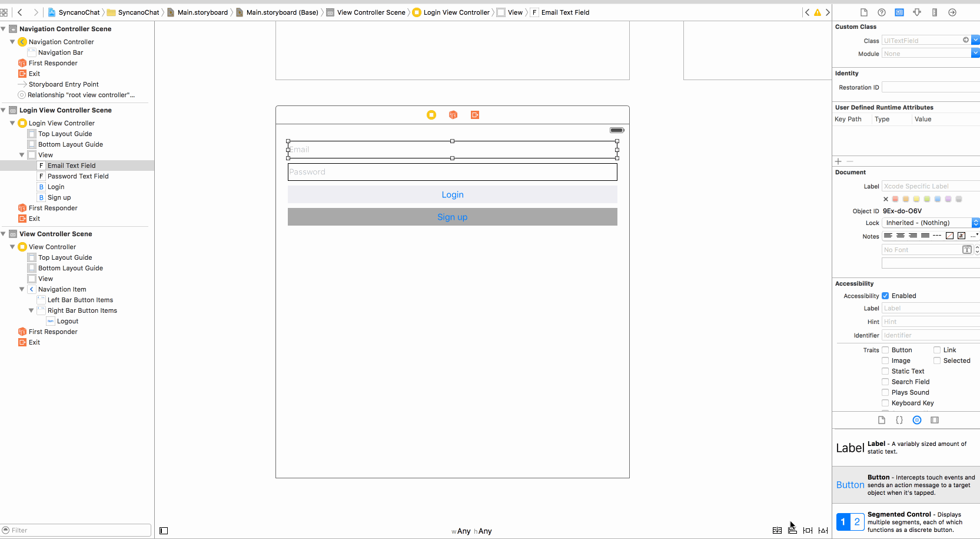
Task: Open the Size inspector
Action: (935, 12)
